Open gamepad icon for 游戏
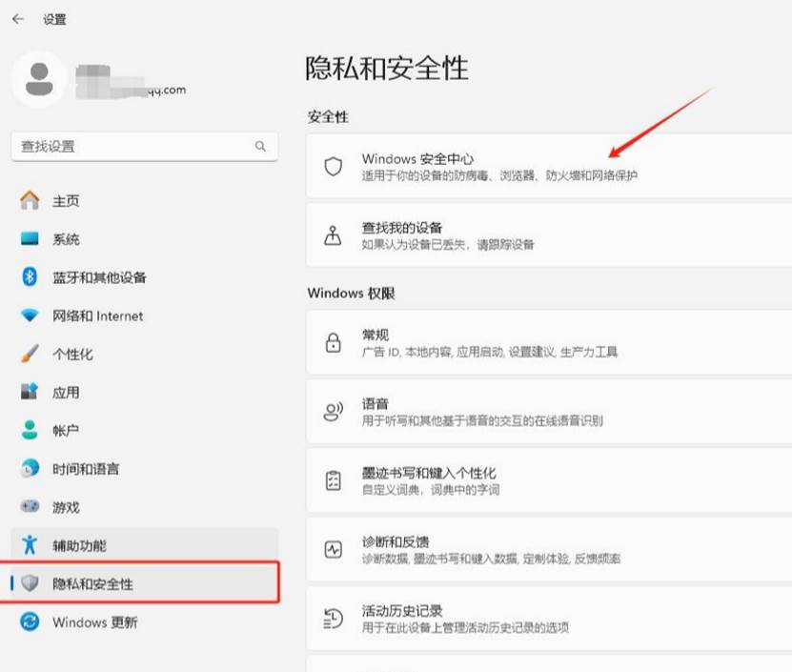792x672 pixels. [30, 506]
